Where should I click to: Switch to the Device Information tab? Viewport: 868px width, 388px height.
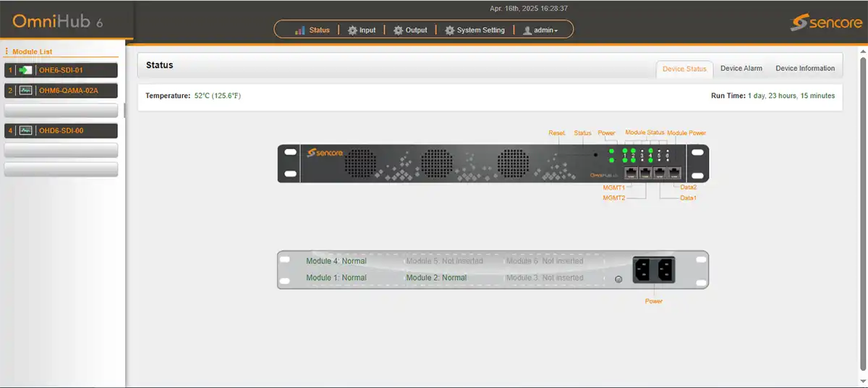click(805, 68)
